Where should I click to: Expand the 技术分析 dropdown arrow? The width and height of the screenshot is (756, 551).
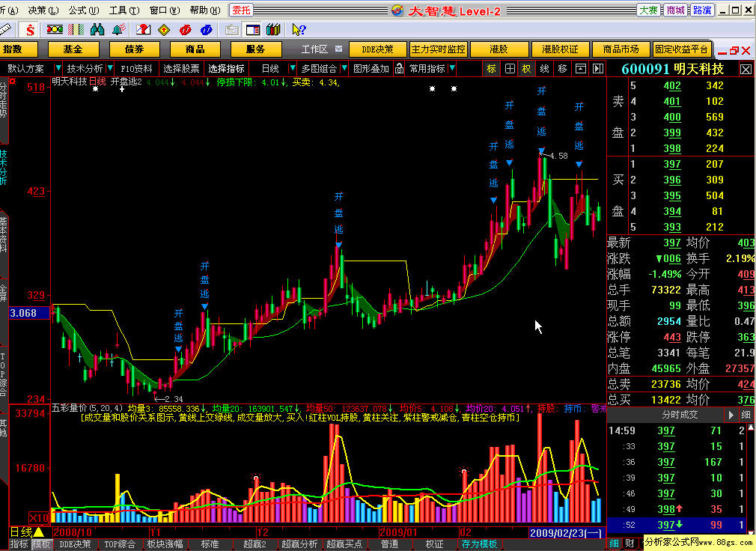(x=111, y=68)
